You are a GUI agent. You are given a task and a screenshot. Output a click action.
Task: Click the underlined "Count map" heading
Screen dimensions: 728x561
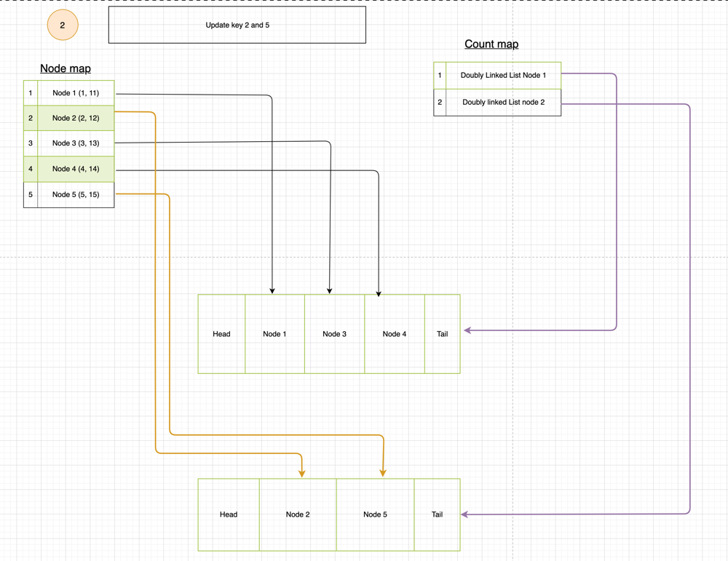tap(491, 44)
